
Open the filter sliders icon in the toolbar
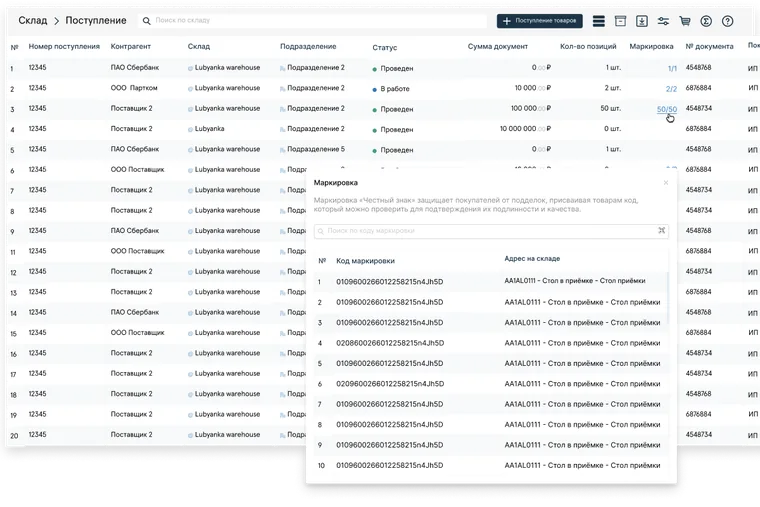pyautogui.click(x=663, y=21)
